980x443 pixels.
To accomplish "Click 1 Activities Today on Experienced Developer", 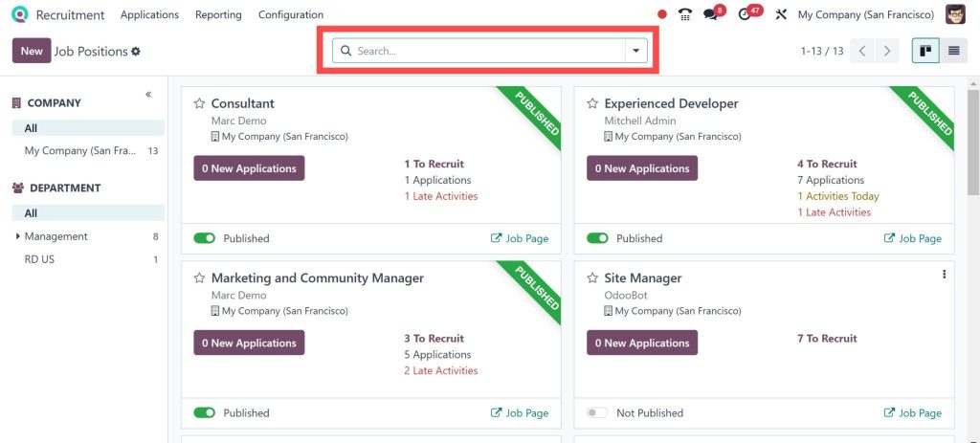I will [x=838, y=196].
